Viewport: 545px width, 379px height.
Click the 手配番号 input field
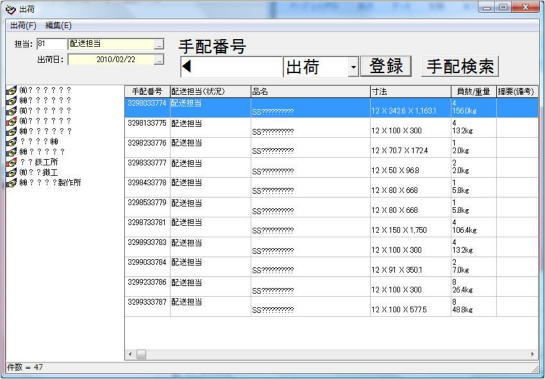231,67
